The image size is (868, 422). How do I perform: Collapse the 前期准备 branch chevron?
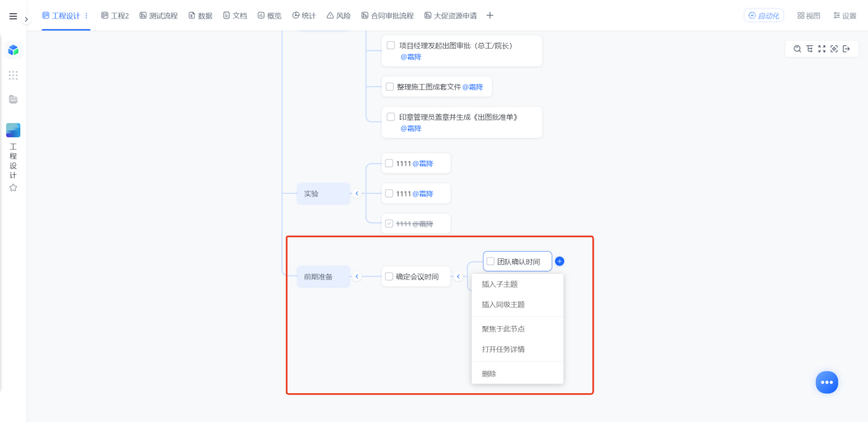point(357,277)
